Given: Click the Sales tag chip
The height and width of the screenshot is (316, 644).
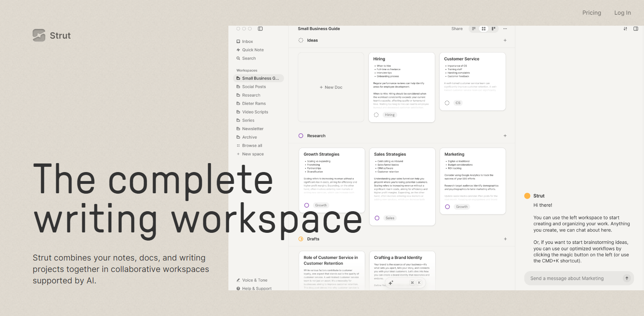Looking at the screenshot, I should pyautogui.click(x=390, y=218).
